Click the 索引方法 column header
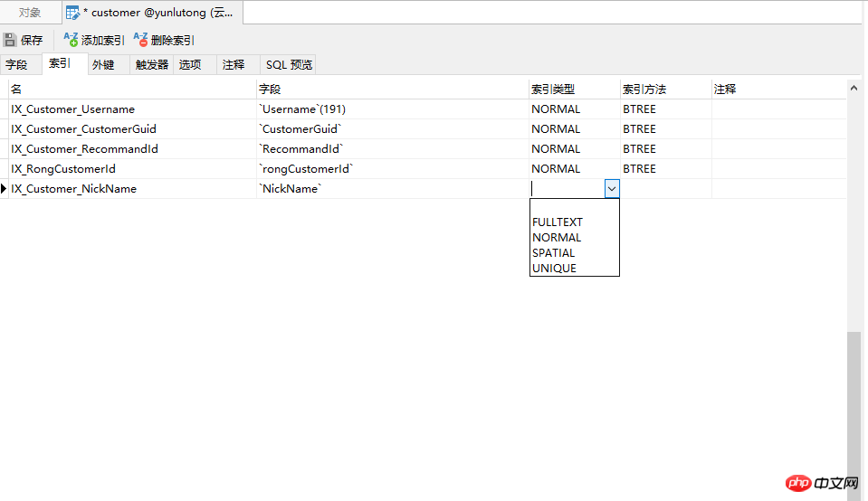Viewport: 868px width, 501px height. click(665, 89)
